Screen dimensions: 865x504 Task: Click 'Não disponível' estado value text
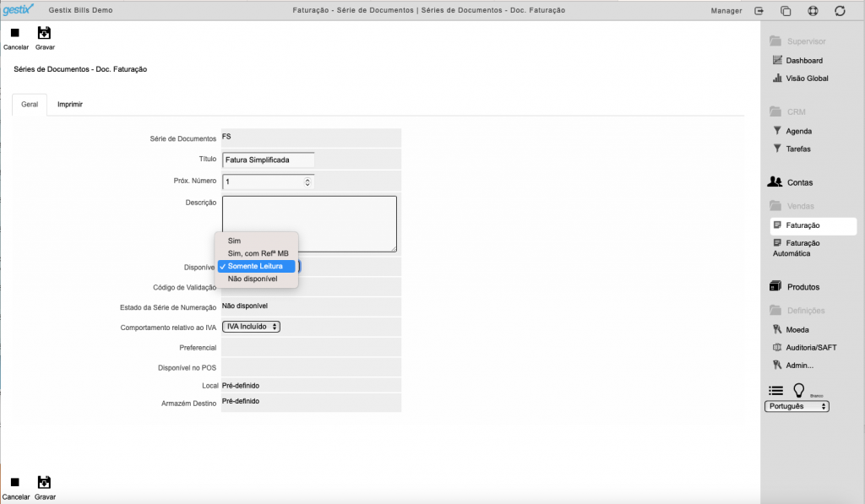pos(244,306)
